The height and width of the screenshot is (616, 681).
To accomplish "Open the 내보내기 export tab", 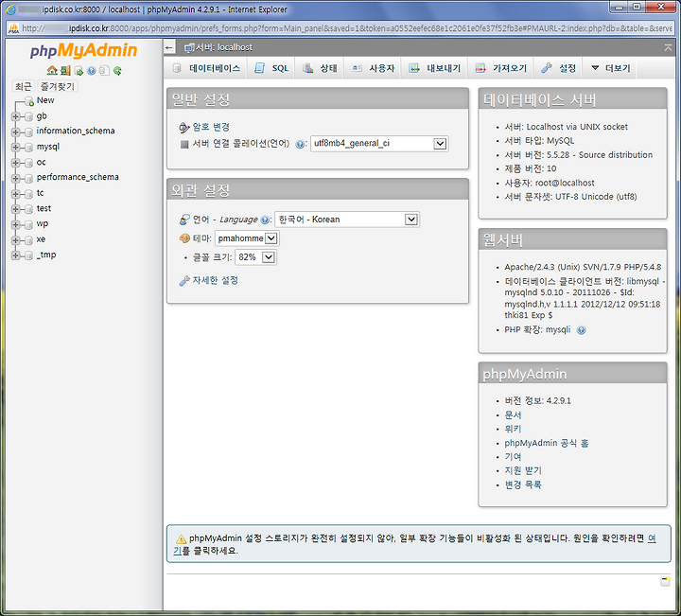I will [x=435, y=68].
